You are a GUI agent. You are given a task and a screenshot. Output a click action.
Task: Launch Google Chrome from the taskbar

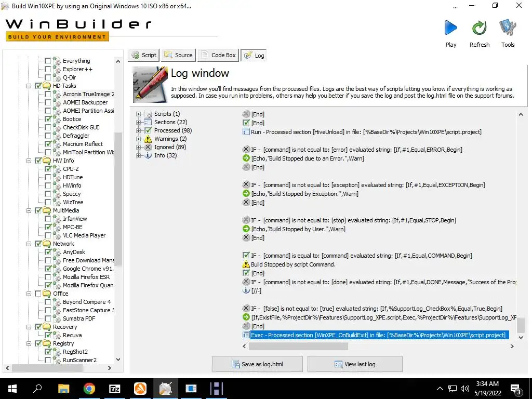tap(89, 389)
